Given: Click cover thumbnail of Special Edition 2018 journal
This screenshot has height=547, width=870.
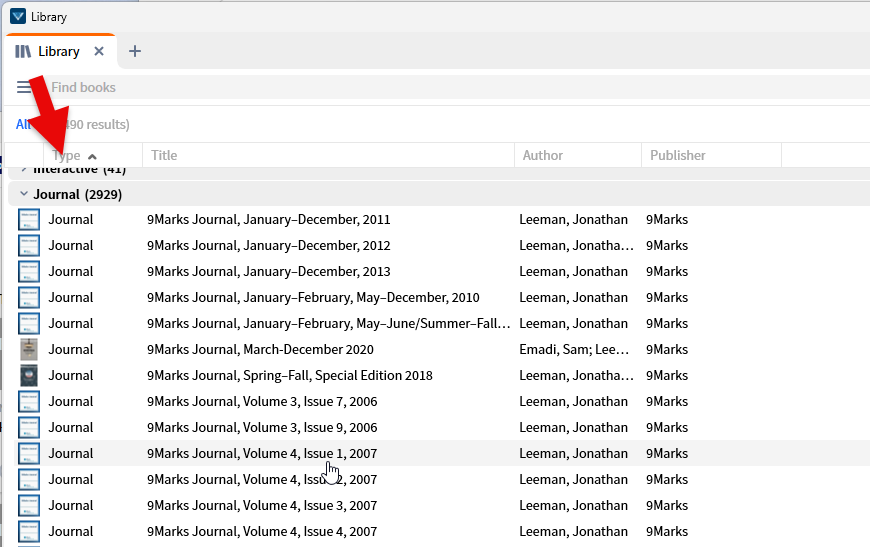Looking at the screenshot, I should [x=29, y=376].
